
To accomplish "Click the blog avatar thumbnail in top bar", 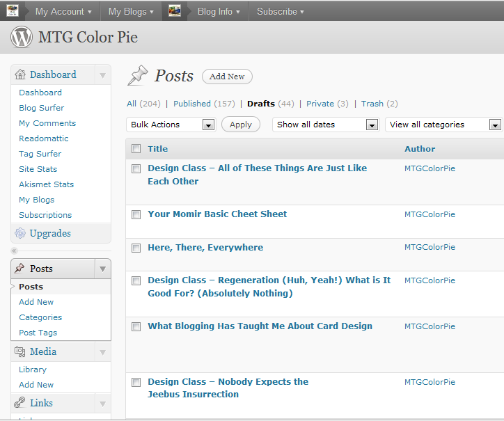I will click(175, 11).
